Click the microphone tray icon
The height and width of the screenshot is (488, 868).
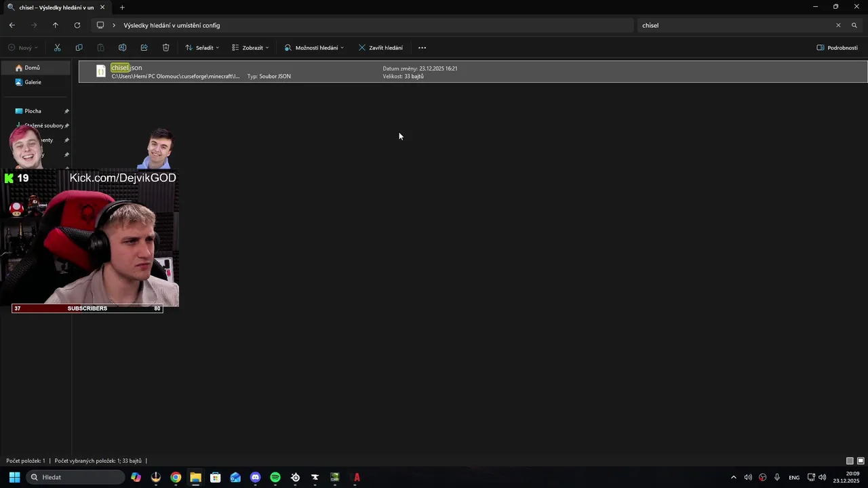pyautogui.click(x=777, y=477)
